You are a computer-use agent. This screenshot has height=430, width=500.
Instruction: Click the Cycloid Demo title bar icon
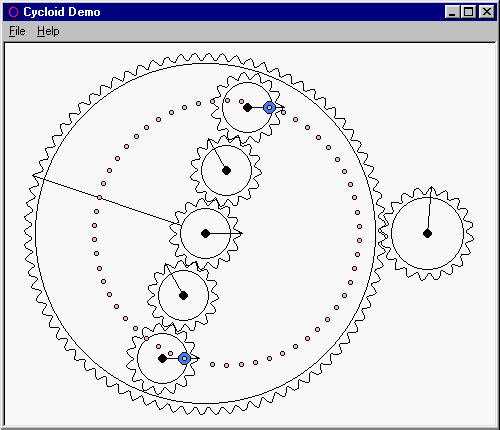[x=13, y=12]
